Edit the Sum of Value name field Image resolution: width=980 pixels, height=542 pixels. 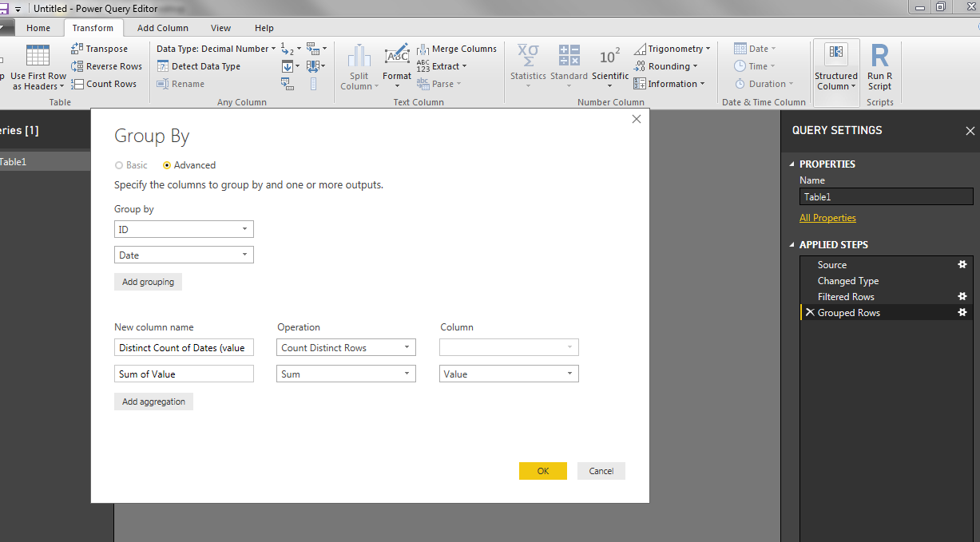[x=184, y=374]
